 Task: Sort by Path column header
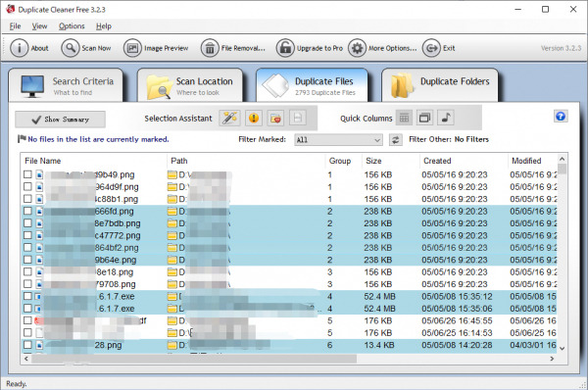point(246,161)
